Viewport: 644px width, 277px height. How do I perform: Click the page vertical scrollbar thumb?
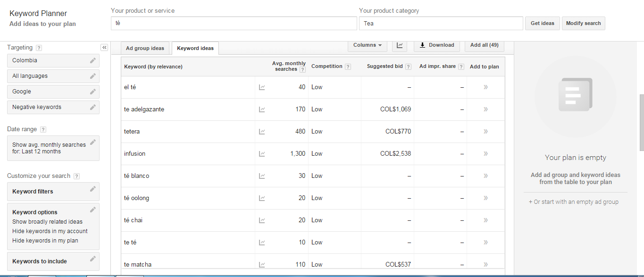(x=642, y=123)
